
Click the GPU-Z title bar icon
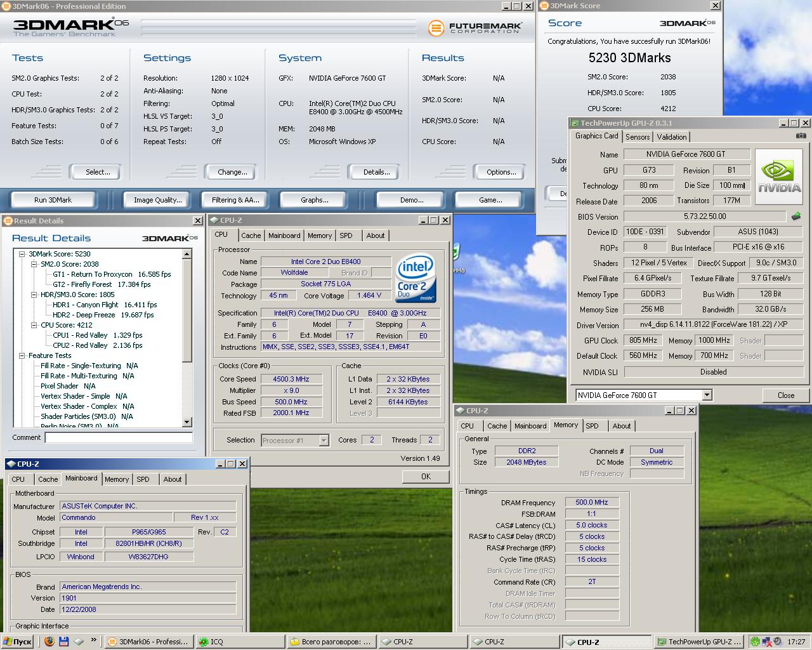coord(575,123)
